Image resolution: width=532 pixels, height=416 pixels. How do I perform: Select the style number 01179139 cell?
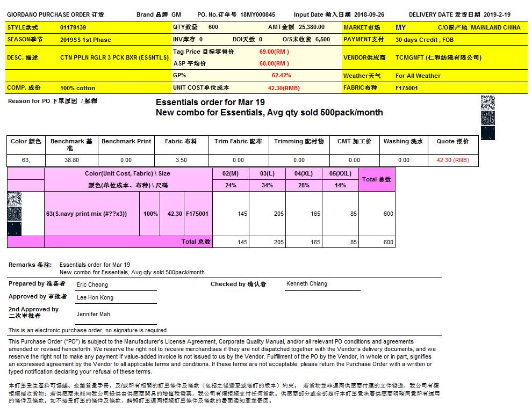point(73,27)
